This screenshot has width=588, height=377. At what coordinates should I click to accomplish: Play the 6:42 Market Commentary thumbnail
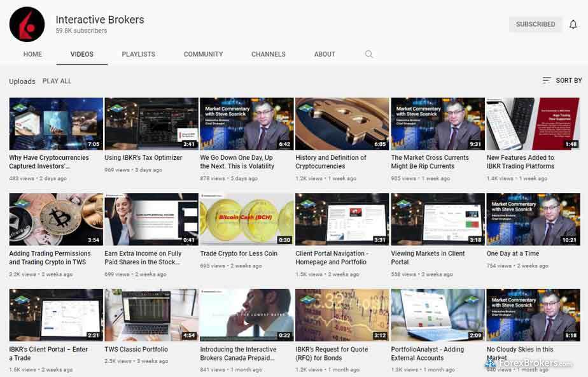(x=247, y=124)
